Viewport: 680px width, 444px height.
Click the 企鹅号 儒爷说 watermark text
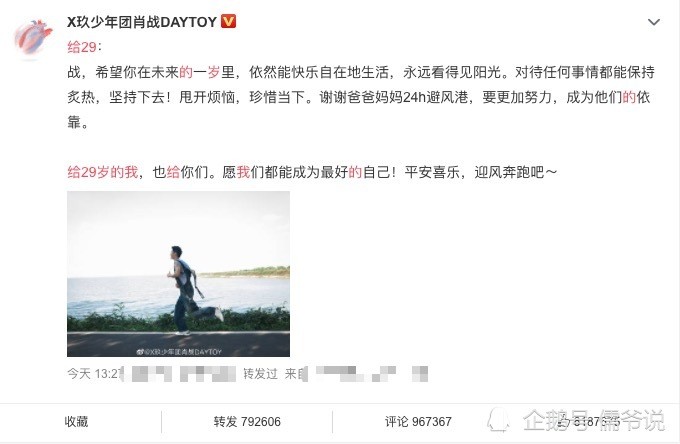pos(594,419)
